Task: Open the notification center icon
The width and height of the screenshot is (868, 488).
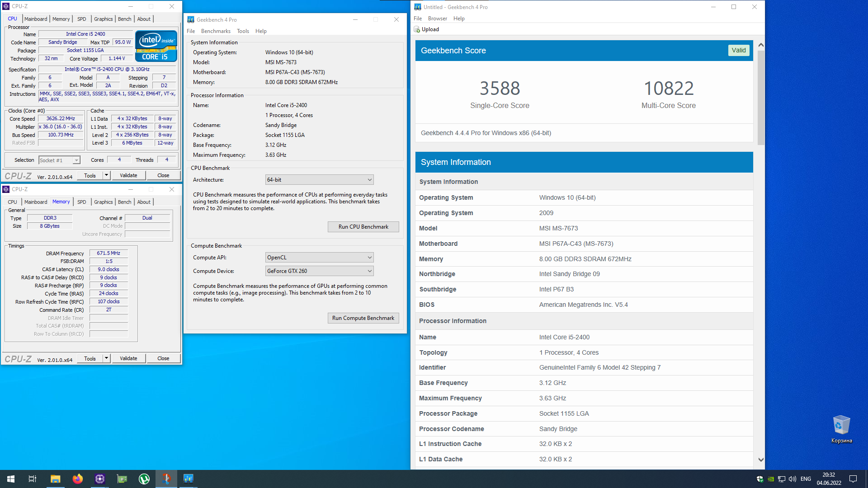Action: point(853,479)
